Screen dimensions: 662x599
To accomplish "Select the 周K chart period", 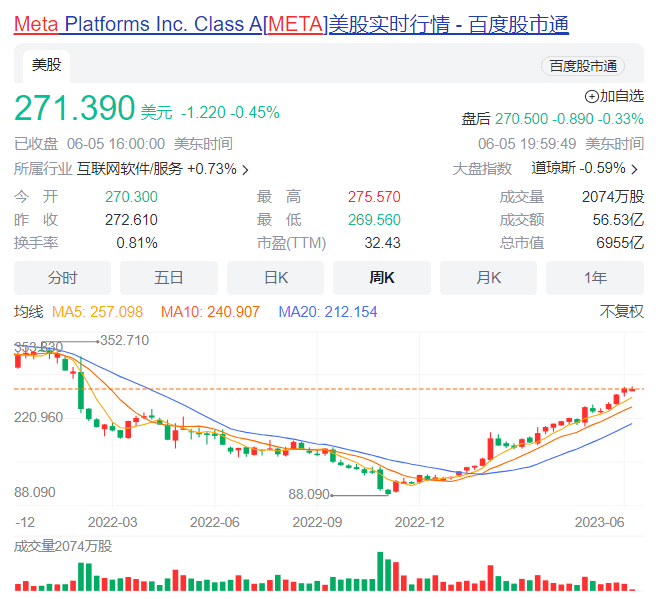I will point(382,278).
